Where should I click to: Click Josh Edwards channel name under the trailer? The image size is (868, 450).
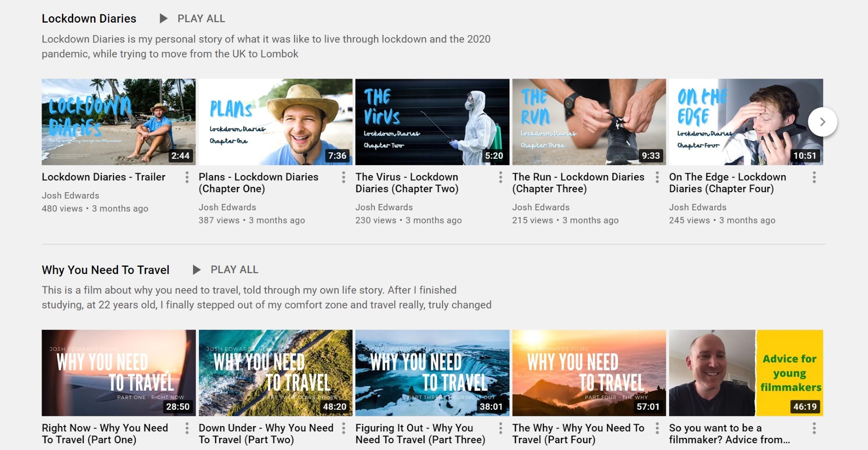pos(70,195)
